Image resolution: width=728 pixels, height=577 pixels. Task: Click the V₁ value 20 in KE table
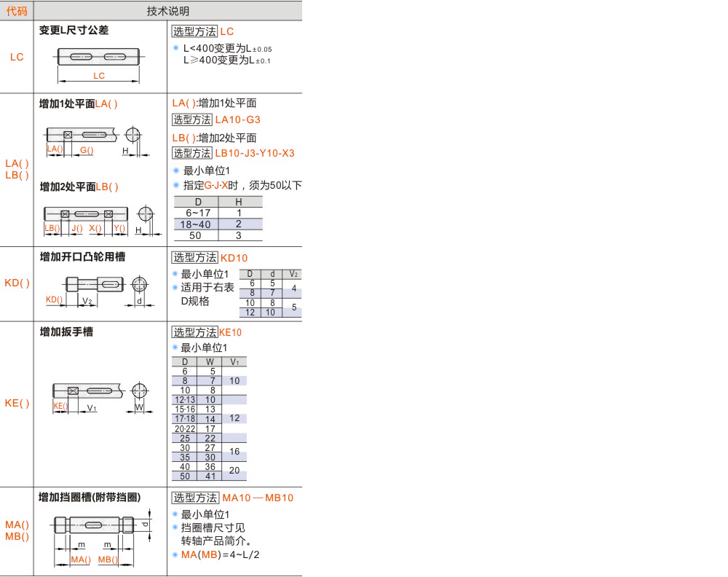pyautogui.click(x=234, y=471)
